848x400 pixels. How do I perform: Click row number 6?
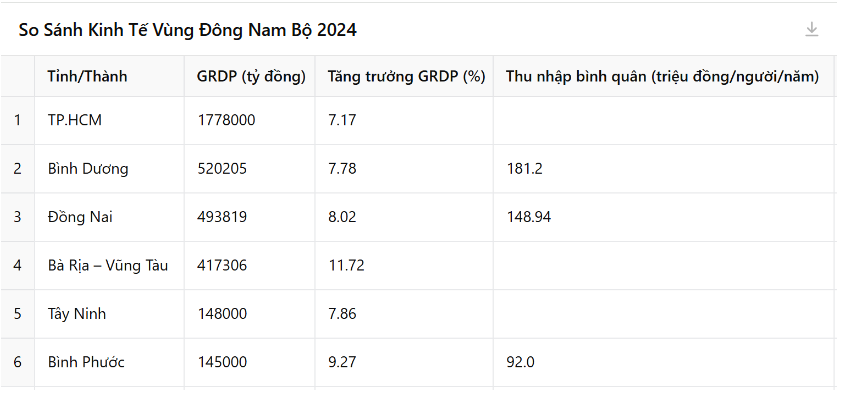pos(17,362)
